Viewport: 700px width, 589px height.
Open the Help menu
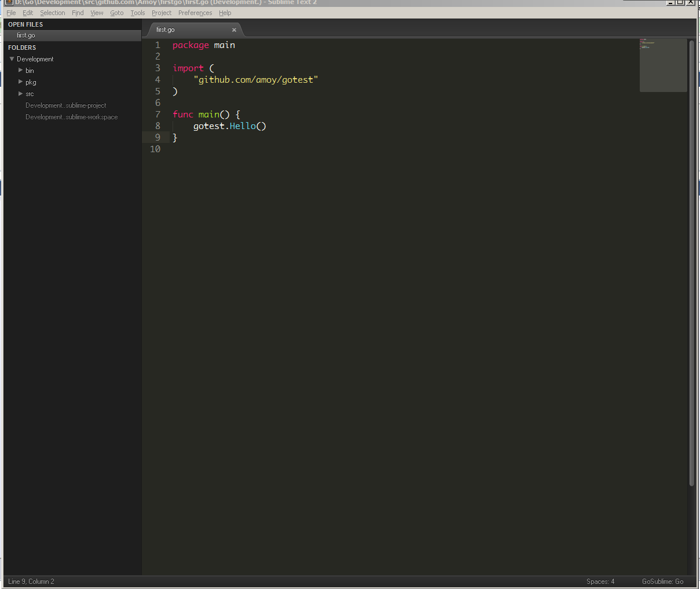pyautogui.click(x=225, y=13)
